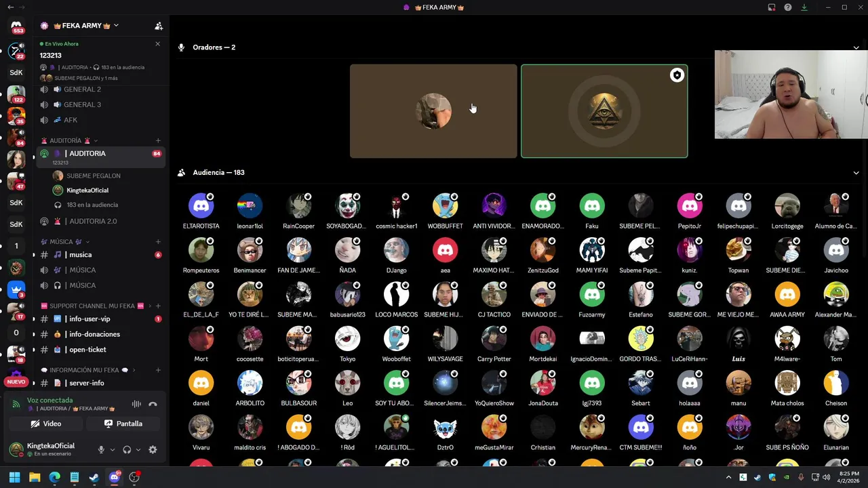This screenshot has width=868, height=488.
Task: Open File Explorer from taskbar
Action: pos(35,477)
